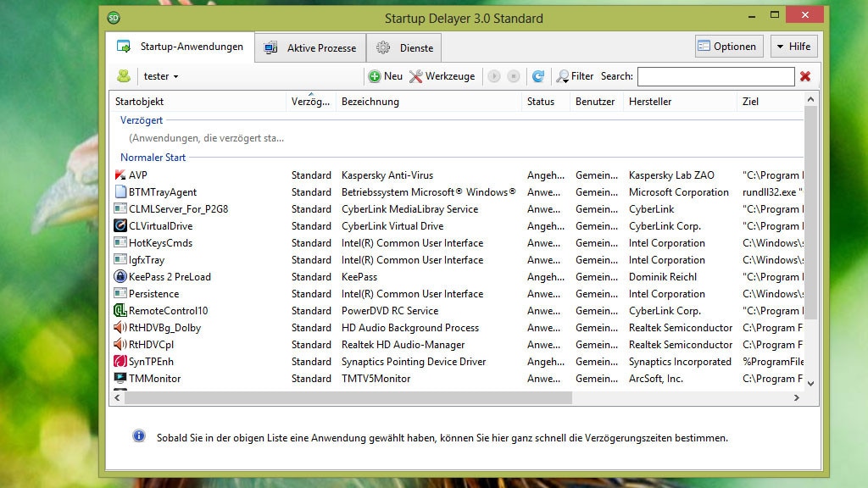
Task: Click the CyberLink Virtual Drive description
Action: pyautogui.click(x=392, y=225)
